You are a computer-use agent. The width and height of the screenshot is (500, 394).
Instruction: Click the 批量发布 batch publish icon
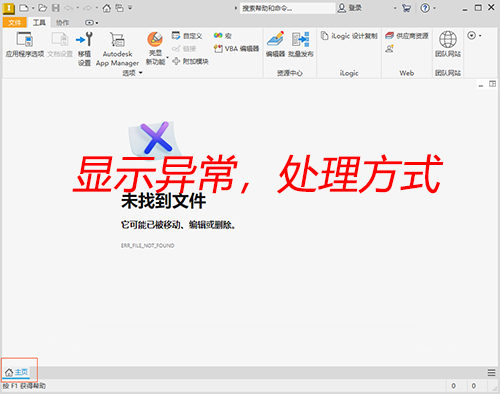(301, 44)
